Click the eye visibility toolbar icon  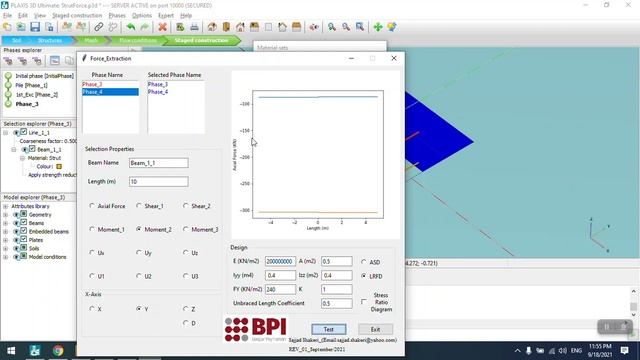pyautogui.click(x=314, y=27)
